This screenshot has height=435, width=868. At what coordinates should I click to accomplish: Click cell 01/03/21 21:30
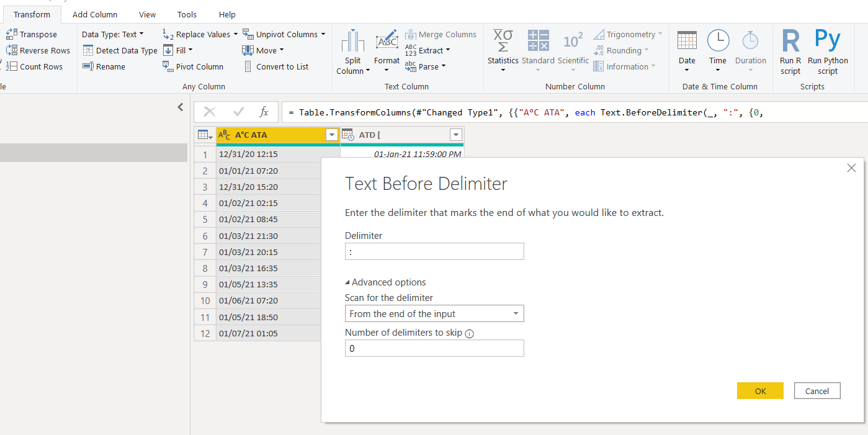[x=269, y=236]
